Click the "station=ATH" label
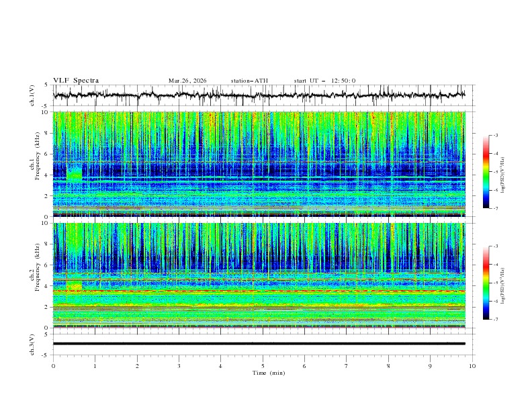 pos(249,81)
